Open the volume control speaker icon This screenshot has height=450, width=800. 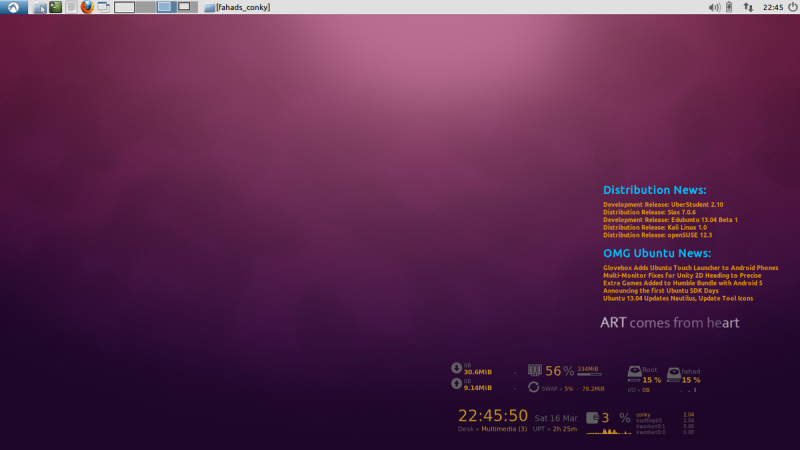tap(714, 7)
